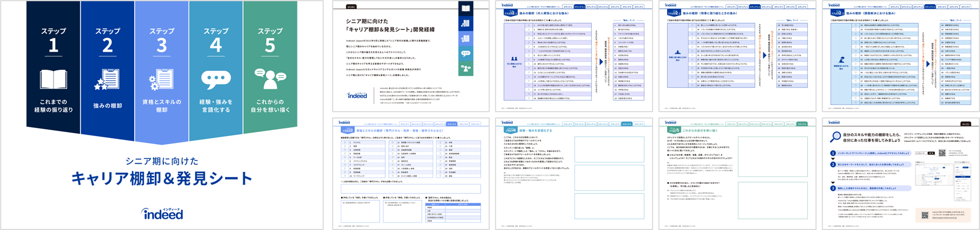Viewport: 980px width, 230px height.
Task: Click the person icon on the Step 2-2 page left column
Action: pos(678,53)
